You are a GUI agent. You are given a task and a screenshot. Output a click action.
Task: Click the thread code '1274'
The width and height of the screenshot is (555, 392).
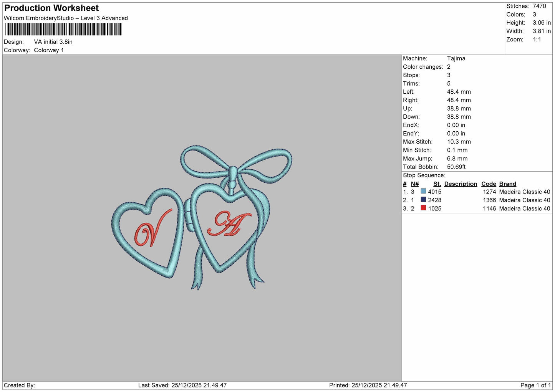tap(489, 192)
